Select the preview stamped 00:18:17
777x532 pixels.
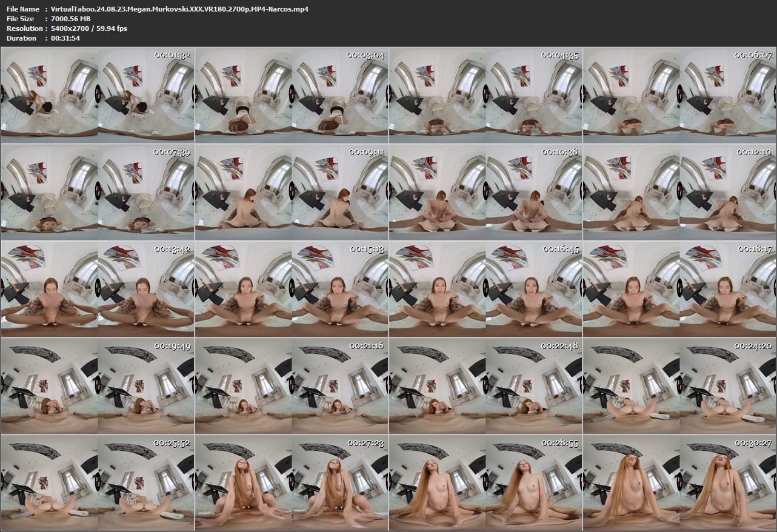tap(679, 288)
